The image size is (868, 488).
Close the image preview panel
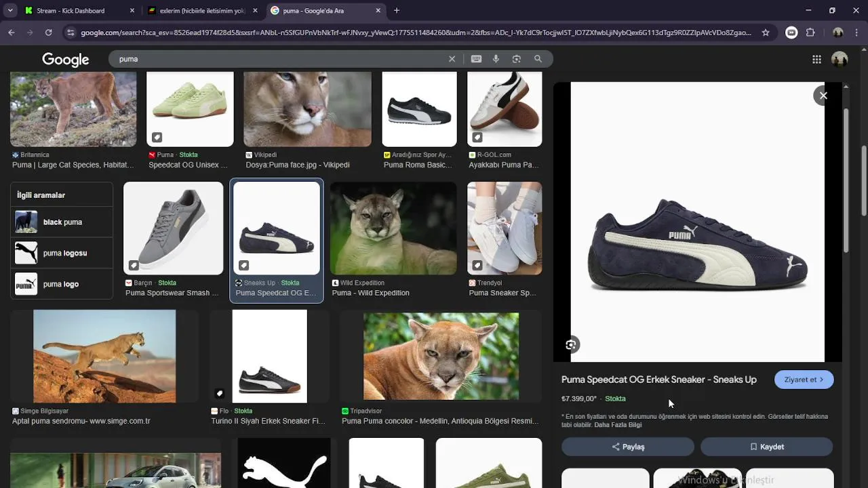coord(823,96)
